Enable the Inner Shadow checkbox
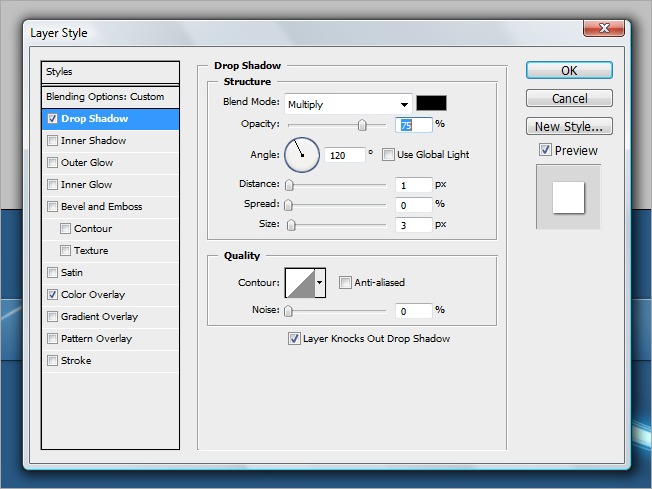This screenshot has height=489, width=652. coord(52,141)
